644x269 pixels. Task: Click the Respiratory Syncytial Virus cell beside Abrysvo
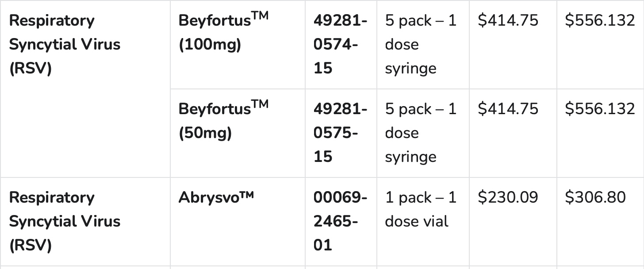point(65,221)
